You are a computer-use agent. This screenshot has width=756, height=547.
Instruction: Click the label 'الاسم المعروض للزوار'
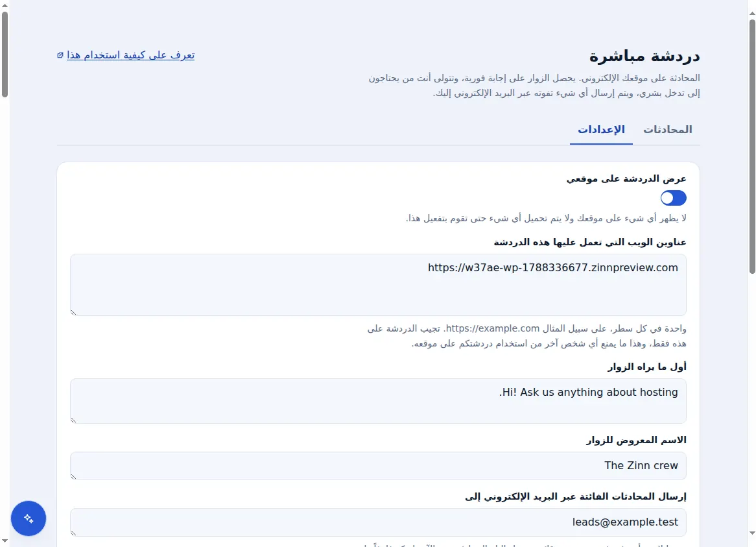pos(636,440)
